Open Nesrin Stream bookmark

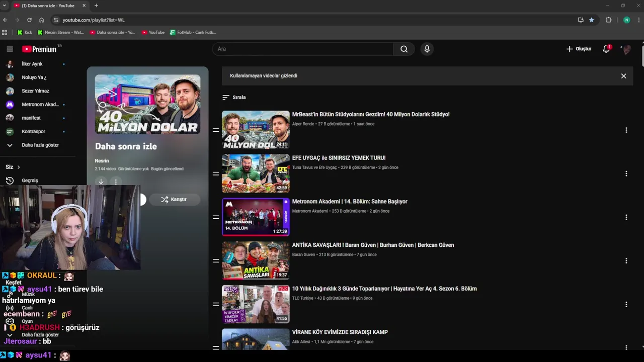pyautogui.click(x=60, y=32)
